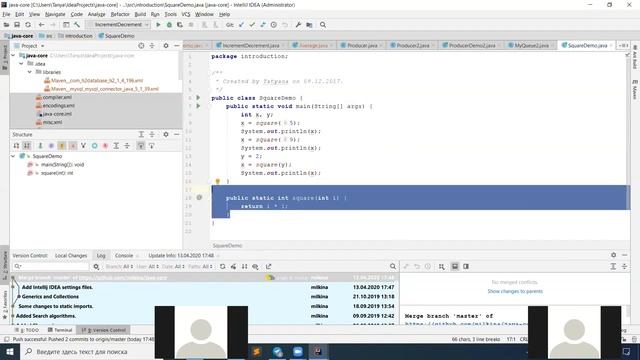This screenshot has width=640, height=360.
Task: Open Git Show History clock icon
Action: (273, 25)
